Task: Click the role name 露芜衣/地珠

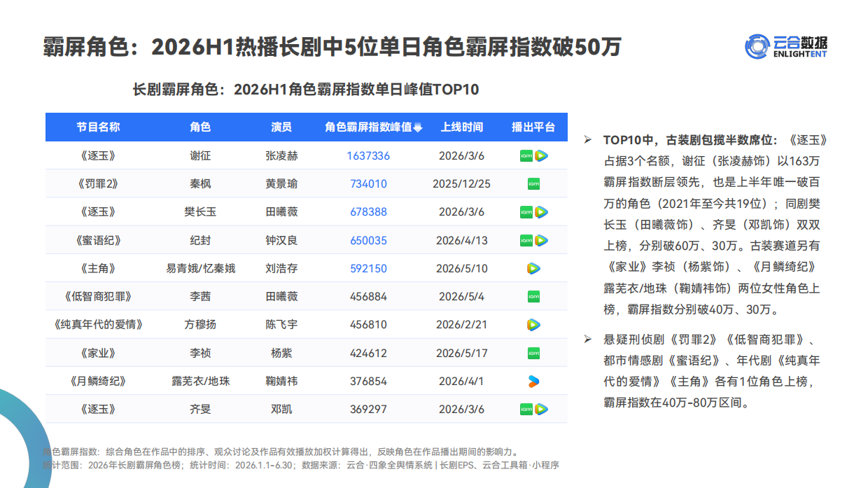Action: [x=200, y=381]
